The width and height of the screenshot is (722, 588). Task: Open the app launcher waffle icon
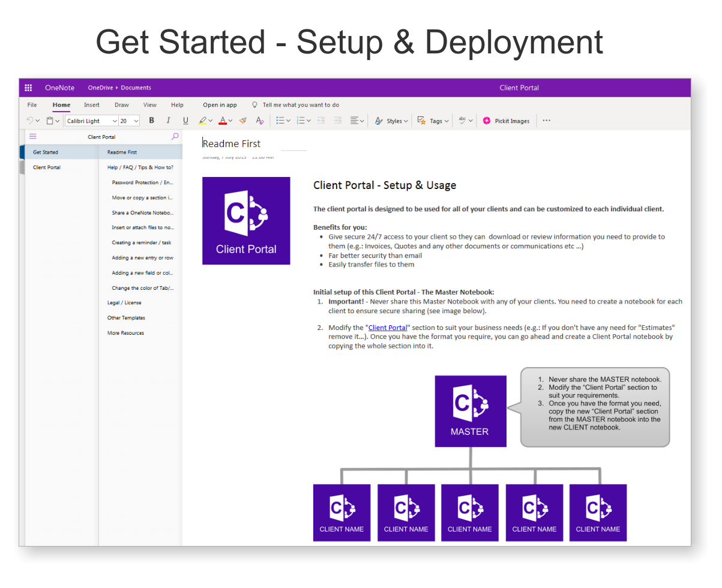(x=28, y=88)
